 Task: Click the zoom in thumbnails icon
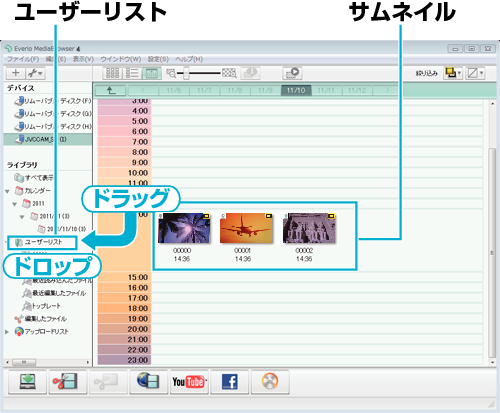point(229,73)
